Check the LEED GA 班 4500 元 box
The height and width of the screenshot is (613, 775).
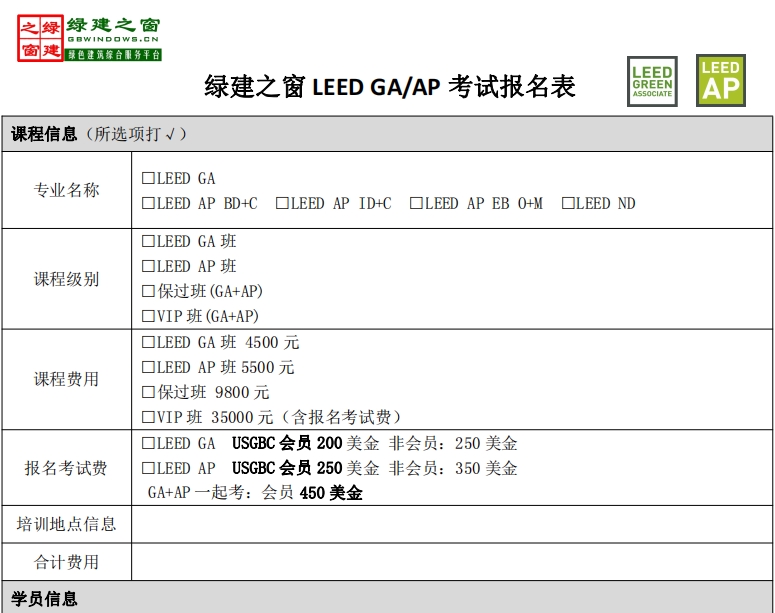(x=148, y=342)
